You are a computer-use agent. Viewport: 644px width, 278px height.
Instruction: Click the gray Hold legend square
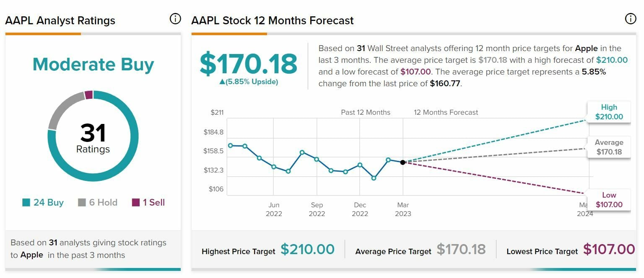coord(82,203)
